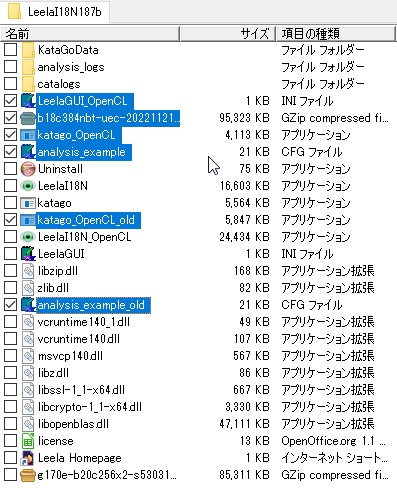Click the KataGoData folder icon
The image size is (397, 488).
point(28,50)
